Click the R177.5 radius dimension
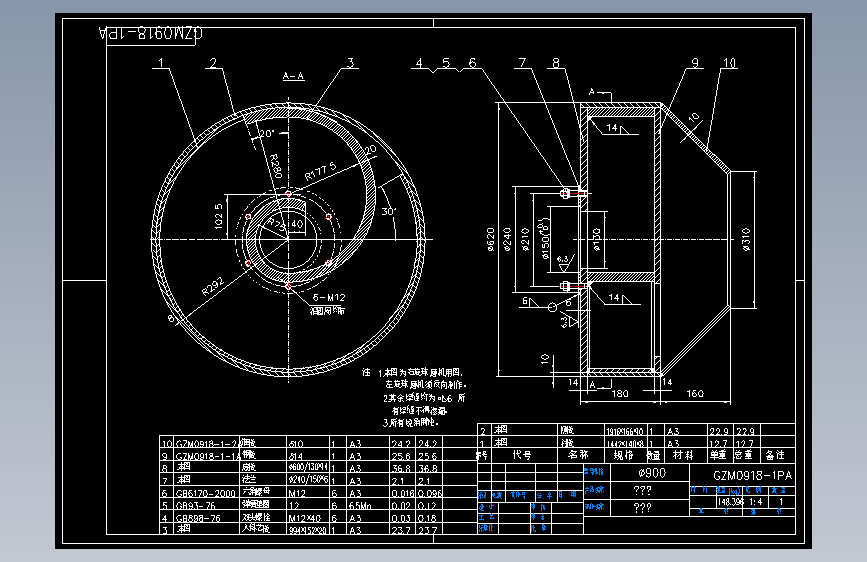 pyautogui.click(x=321, y=171)
